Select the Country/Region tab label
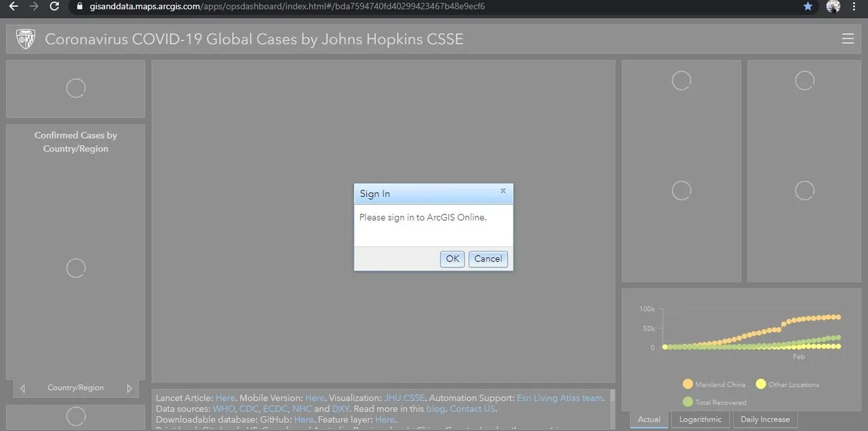Viewport: 868px width, 431px height. pos(75,388)
